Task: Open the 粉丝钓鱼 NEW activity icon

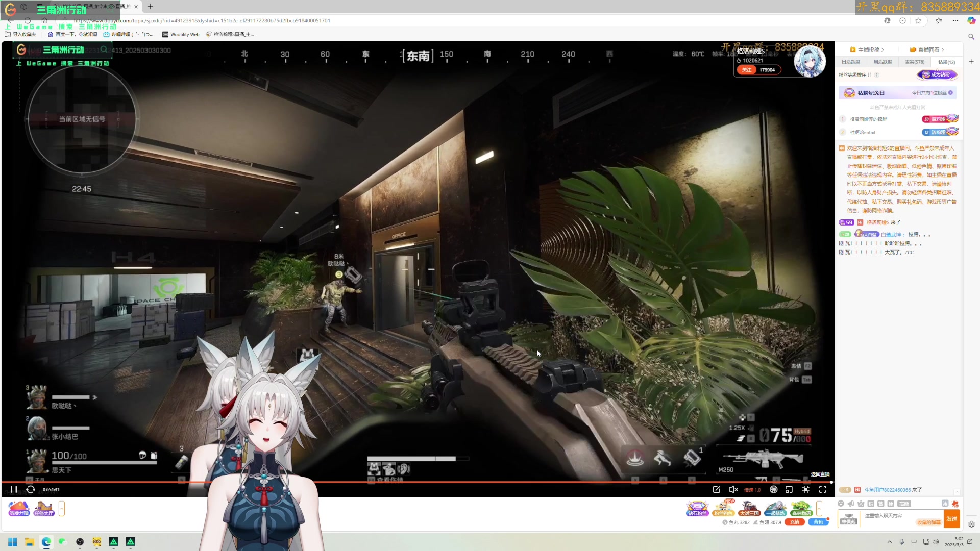Action: pos(723,509)
